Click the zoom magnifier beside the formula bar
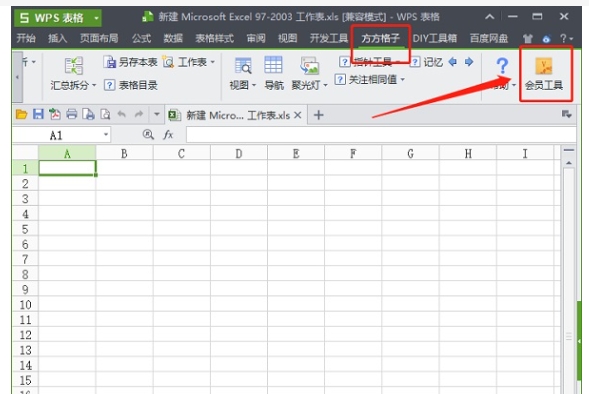This screenshot has width=589, height=394. [x=148, y=134]
